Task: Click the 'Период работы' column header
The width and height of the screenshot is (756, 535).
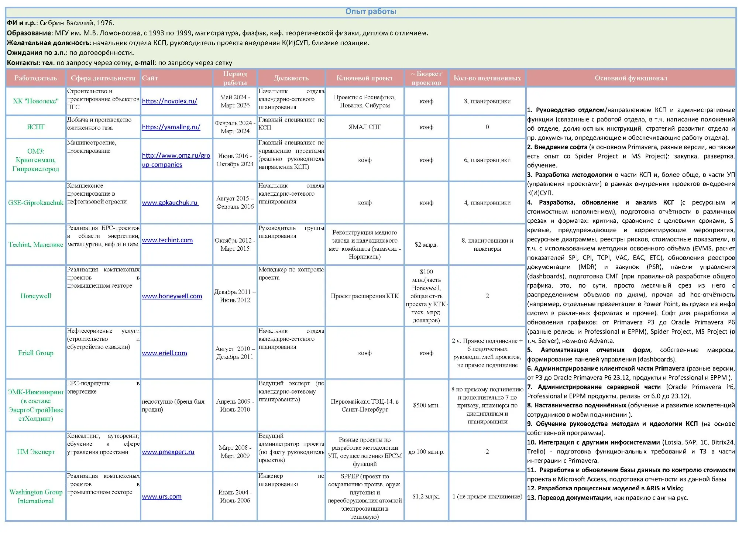Action: tap(235, 78)
